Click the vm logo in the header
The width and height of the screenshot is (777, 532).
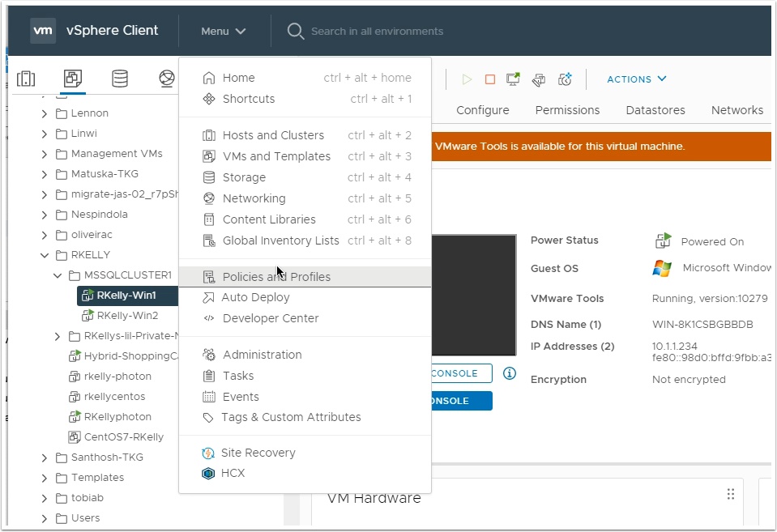(43, 31)
